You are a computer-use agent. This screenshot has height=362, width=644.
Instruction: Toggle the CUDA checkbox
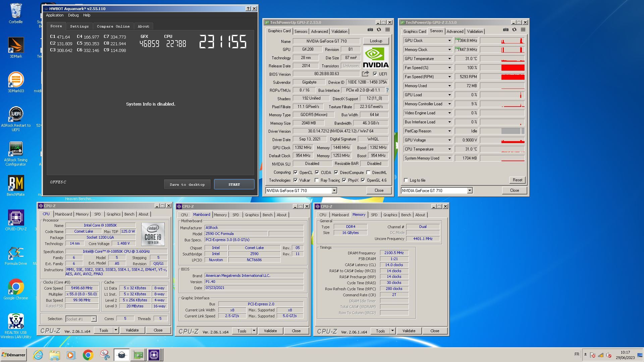pyautogui.click(x=317, y=173)
